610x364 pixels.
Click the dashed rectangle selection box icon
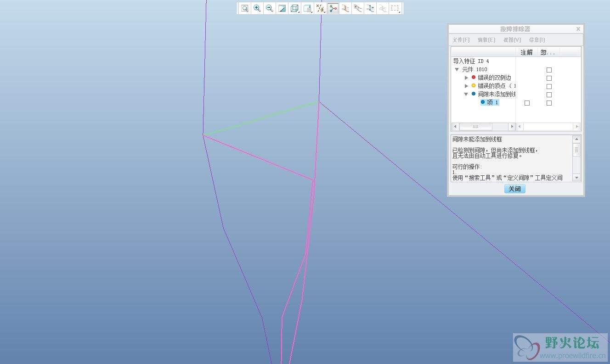[x=395, y=8]
